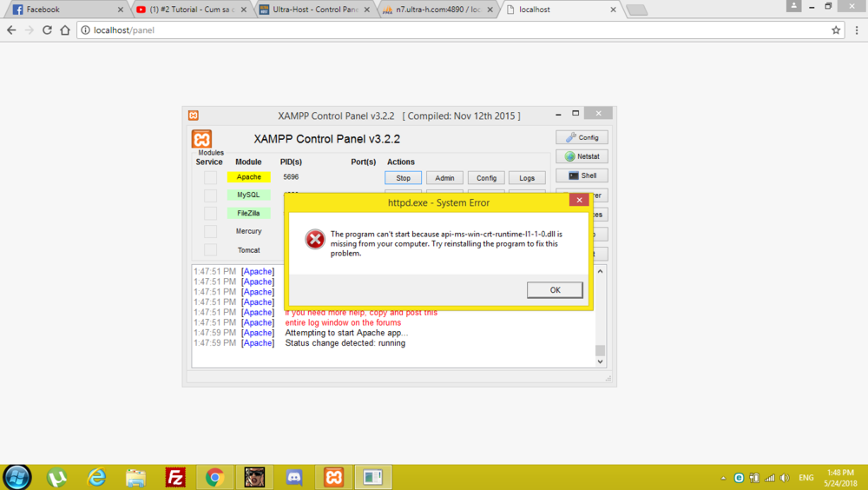Switch to XAMPP in the taskbar

coord(334,477)
